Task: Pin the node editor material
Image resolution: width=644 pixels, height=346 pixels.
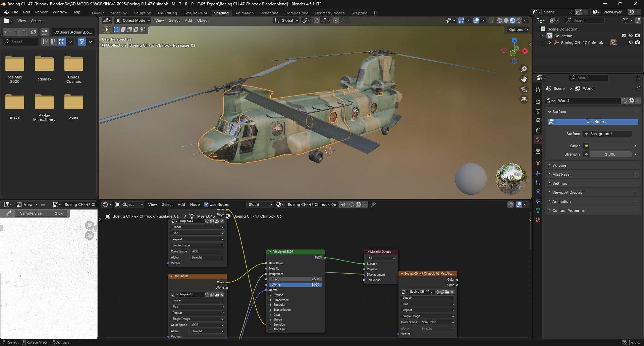Action: coord(373,205)
